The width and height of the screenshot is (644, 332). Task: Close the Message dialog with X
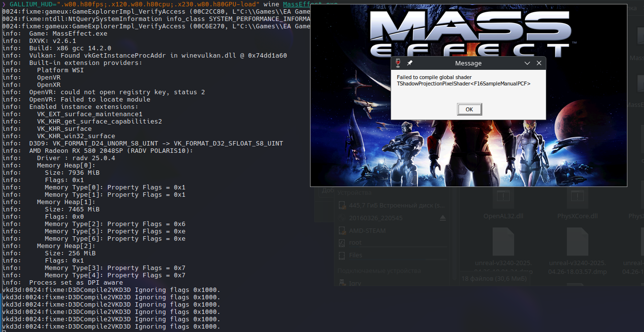click(539, 63)
